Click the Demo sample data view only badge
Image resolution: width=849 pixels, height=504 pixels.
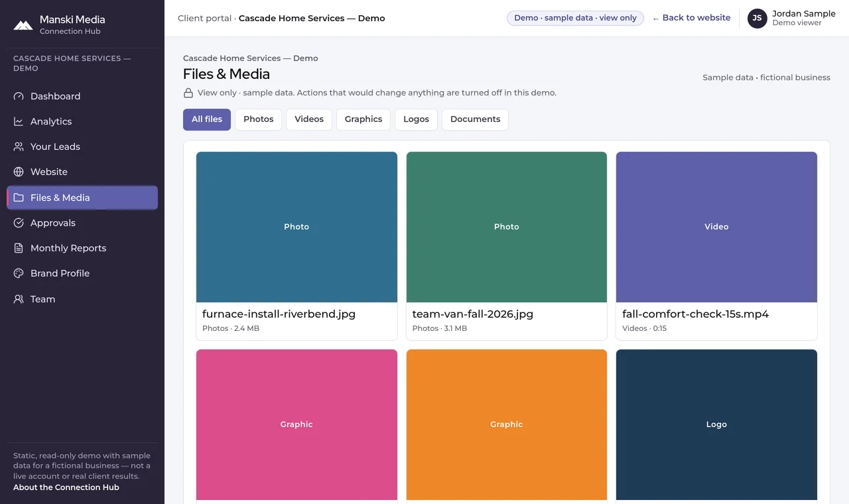click(x=575, y=18)
